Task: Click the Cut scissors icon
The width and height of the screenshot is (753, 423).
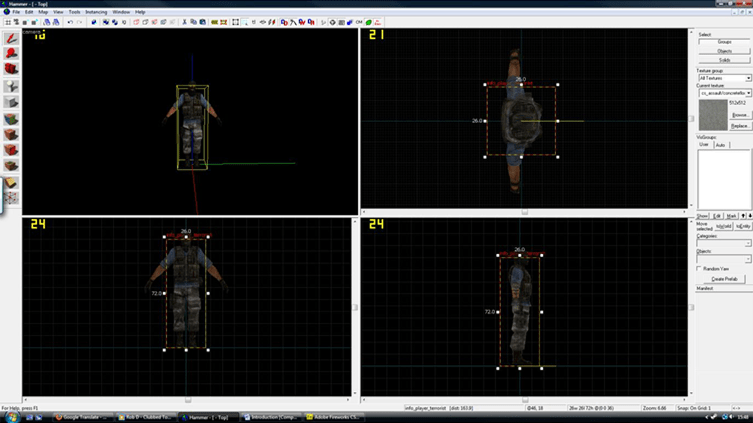Action: click(x=184, y=22)
